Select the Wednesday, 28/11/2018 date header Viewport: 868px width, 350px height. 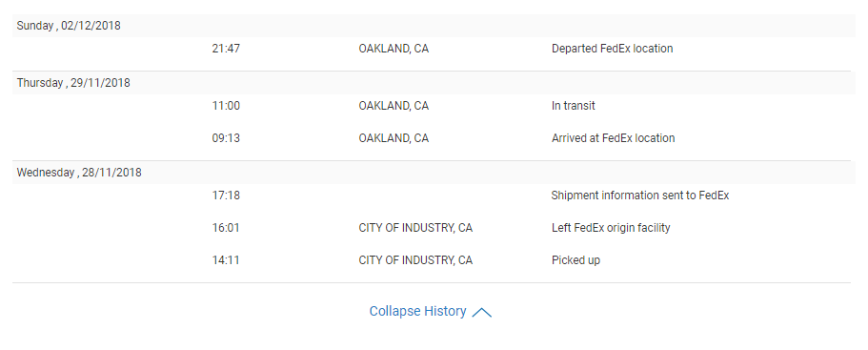[x=79, y=173]
